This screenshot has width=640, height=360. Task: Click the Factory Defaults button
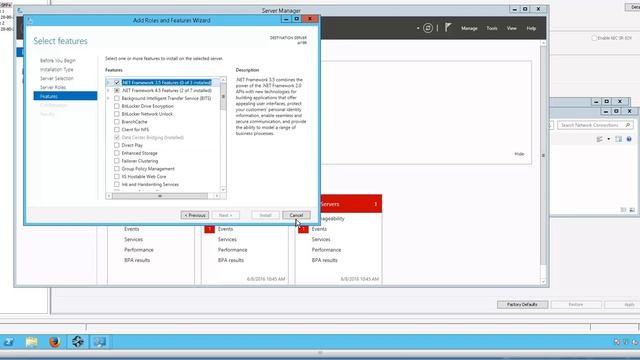522,304
